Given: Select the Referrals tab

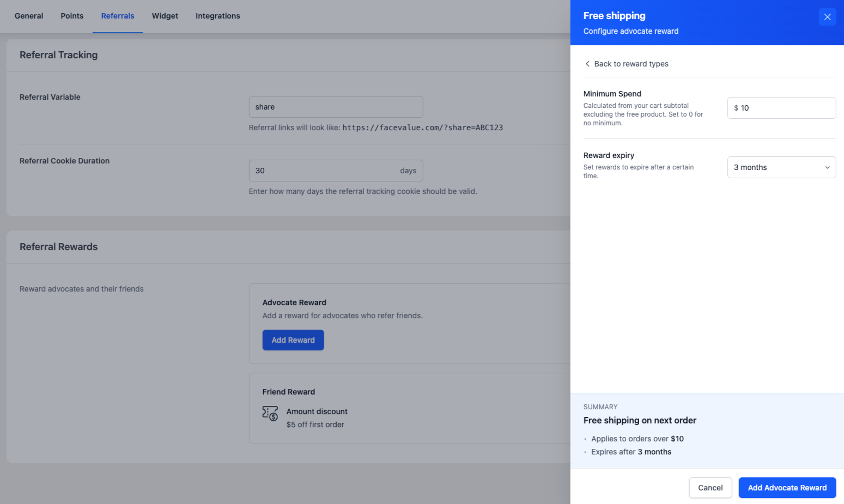Looking at the screenshot, I should [x=118, y=16].
